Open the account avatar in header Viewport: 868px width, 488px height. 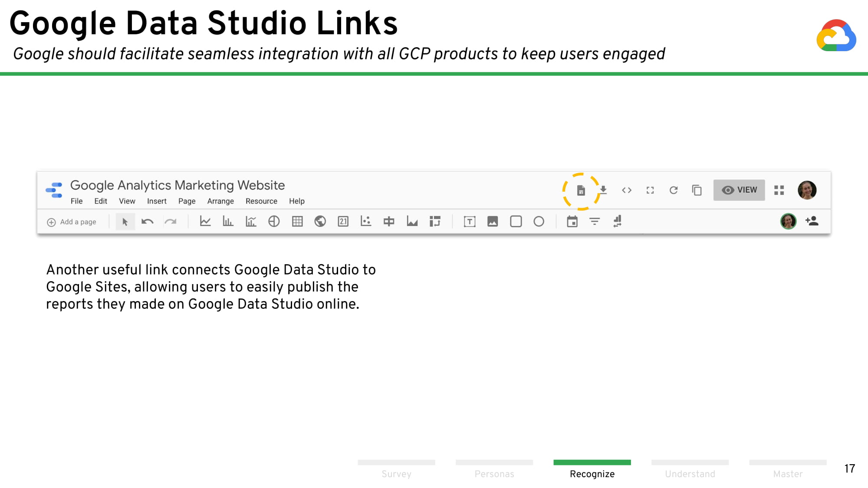pos(807,190)
